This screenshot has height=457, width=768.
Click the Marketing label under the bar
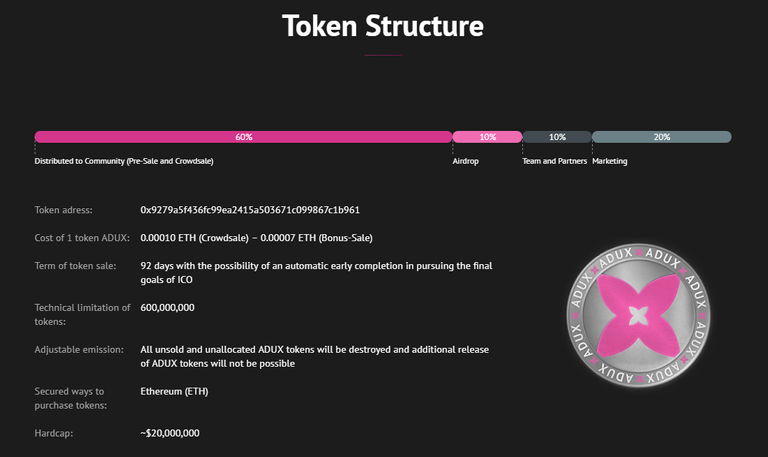[x=610, y=161]
